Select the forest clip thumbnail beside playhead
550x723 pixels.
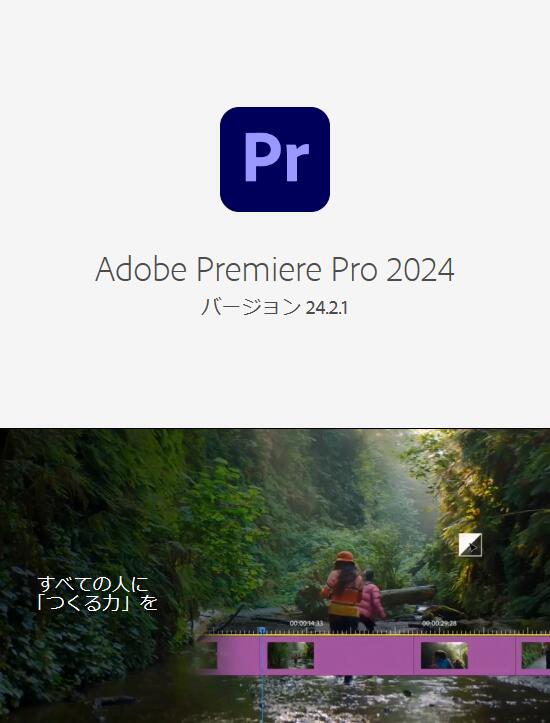290,655
